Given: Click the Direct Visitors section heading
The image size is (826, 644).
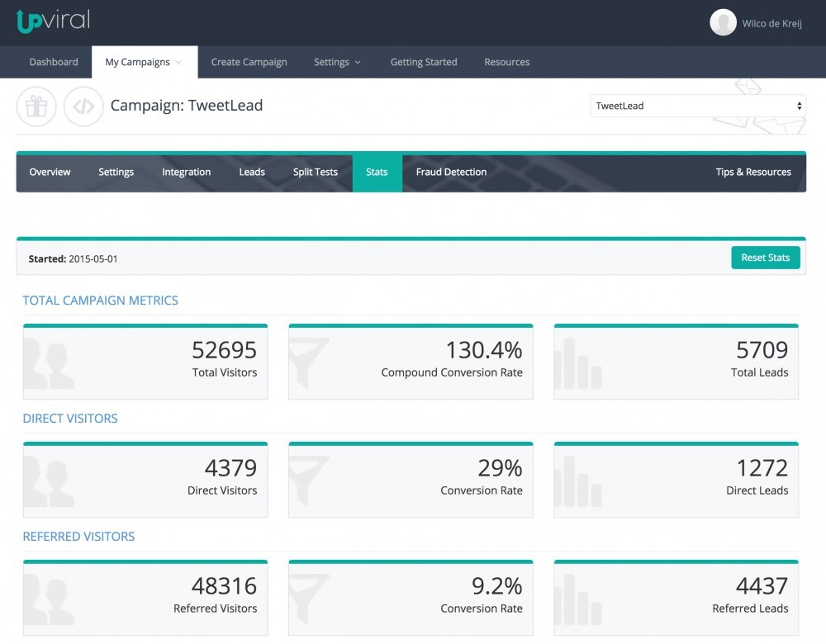Looking at the screenshot, I should click(70, 418).
